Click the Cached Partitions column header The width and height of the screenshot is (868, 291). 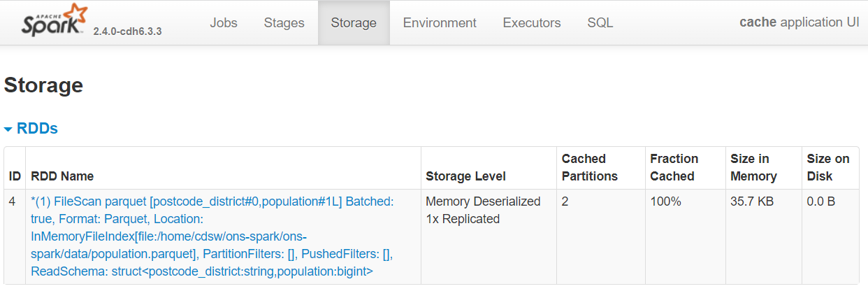click(590, 167)
